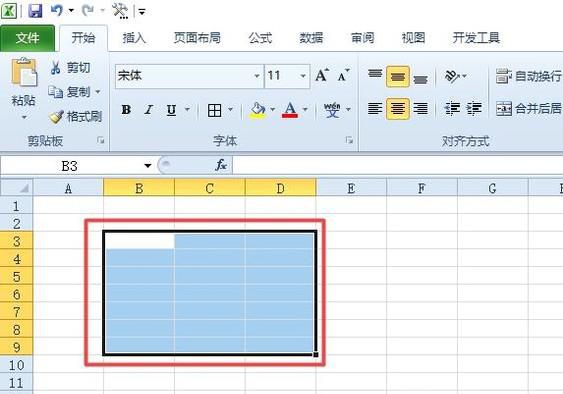Click the 粘贴 paste clipboard icon
The image size is (563, 394).
tap(24, 73)
